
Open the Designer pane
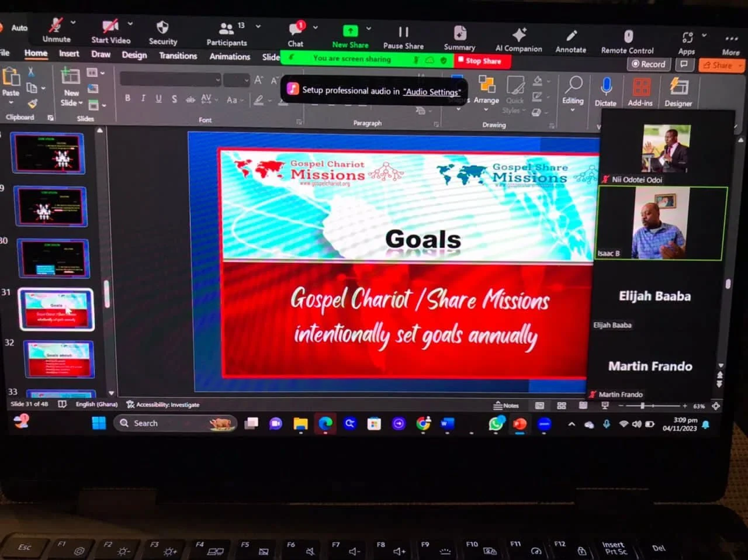coord(678,93)
